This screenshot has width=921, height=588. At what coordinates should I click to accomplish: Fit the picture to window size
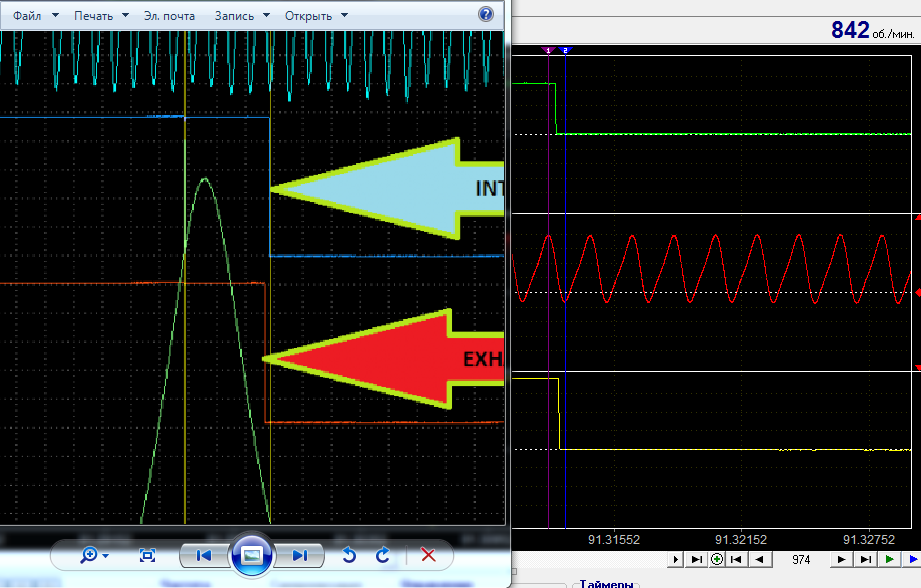[147, 555]
